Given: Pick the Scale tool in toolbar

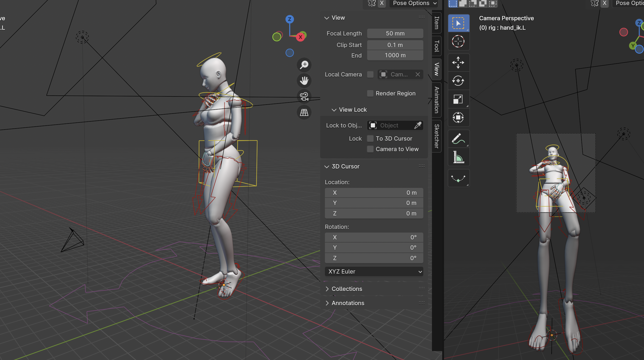Looking at the screenshot, I should [458, 99].
